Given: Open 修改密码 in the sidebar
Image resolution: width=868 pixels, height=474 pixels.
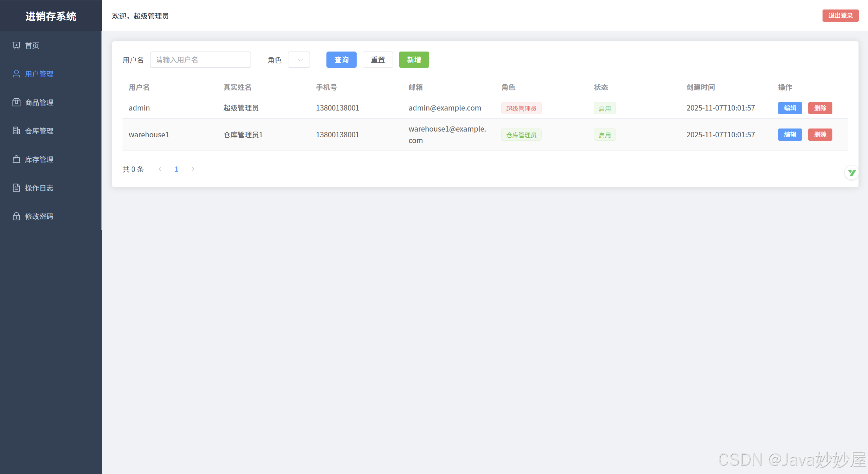Looking at the screenshot, I should tap(51, 216).
